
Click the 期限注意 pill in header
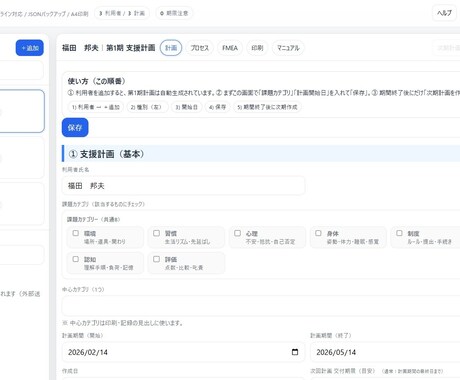[174, 13]
